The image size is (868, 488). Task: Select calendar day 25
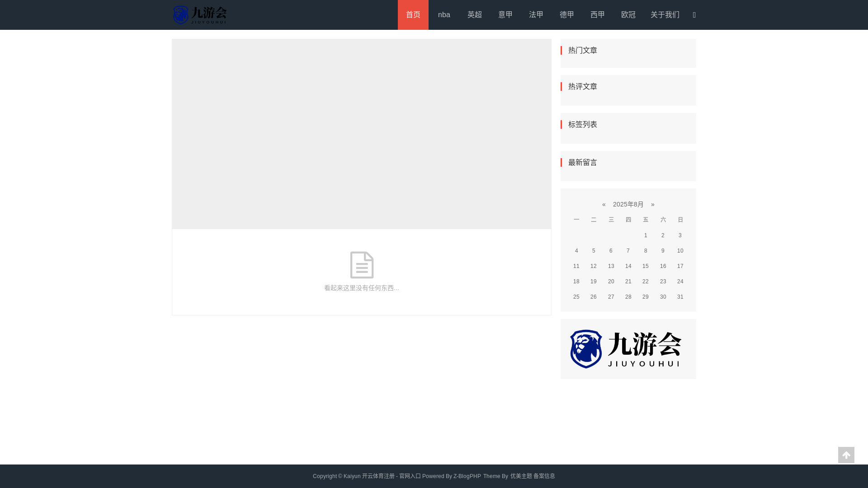point(576,297)
